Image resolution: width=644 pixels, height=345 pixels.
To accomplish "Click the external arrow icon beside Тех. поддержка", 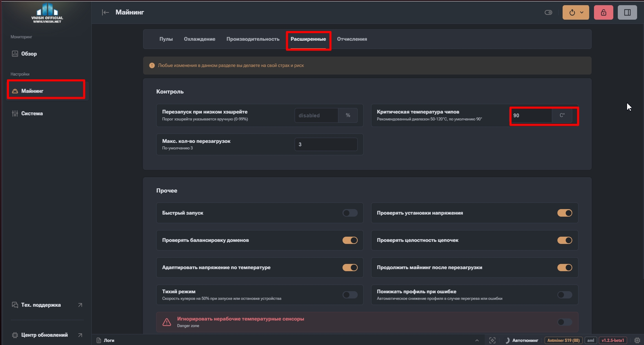I will pyautogui.click(x=80, y=305).
